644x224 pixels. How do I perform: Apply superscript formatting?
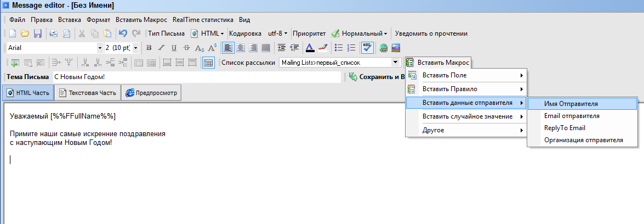pos(212,48)
